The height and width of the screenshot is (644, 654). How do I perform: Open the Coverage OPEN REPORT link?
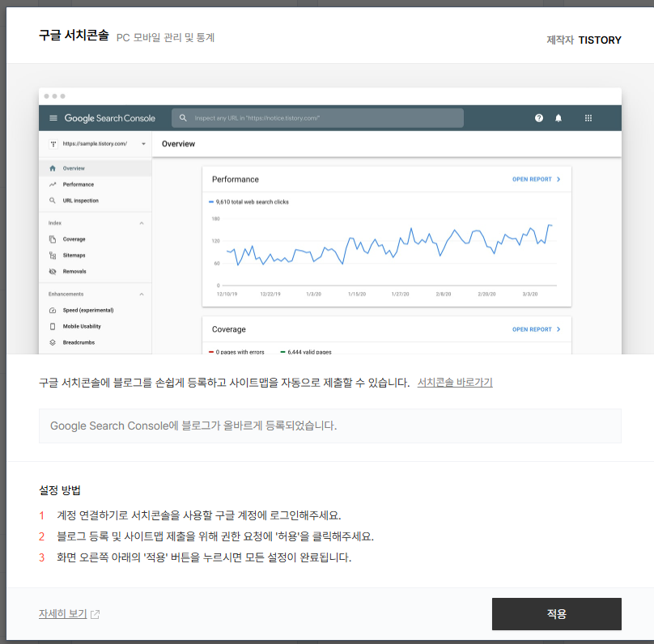[x=537, y=329]
